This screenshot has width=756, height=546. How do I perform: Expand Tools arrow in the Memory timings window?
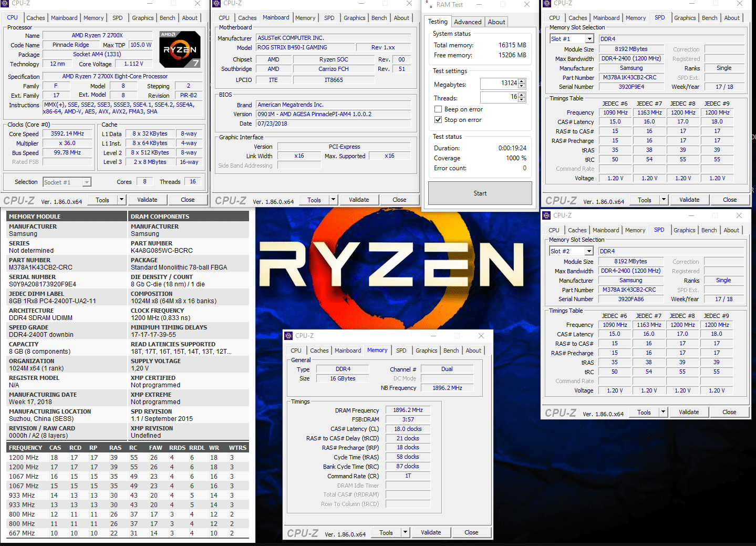pos(405,532)
